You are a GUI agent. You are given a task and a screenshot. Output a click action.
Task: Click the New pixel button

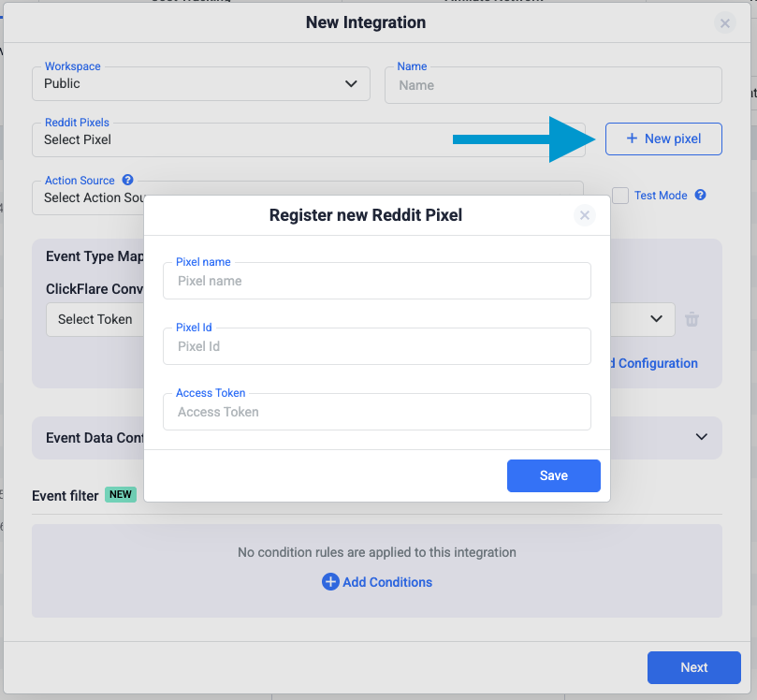click(663, 139)
